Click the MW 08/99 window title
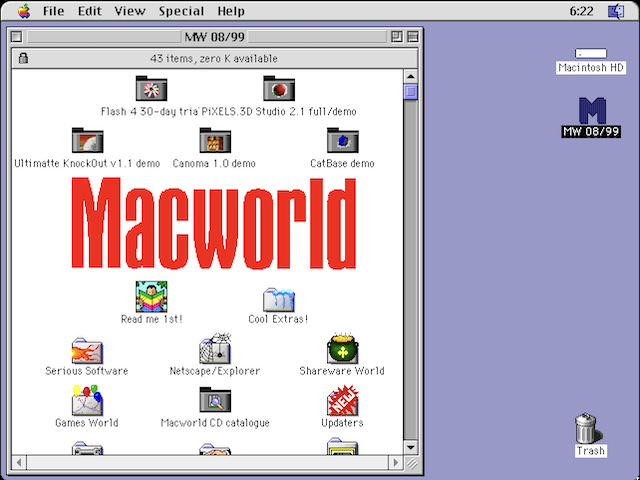The width and height of the screenshot is (640, 480). pyautogui.click(x=214, y=37)
